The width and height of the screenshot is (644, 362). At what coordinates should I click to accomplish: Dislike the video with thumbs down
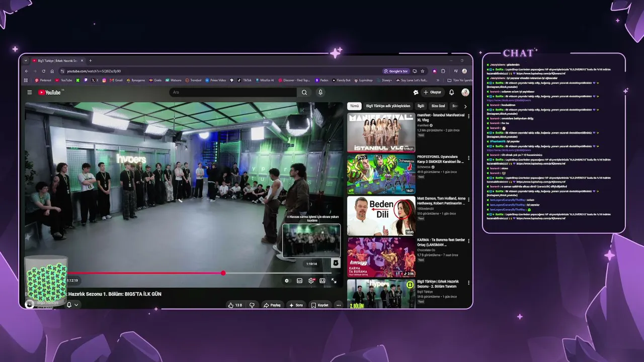point(252,305)
